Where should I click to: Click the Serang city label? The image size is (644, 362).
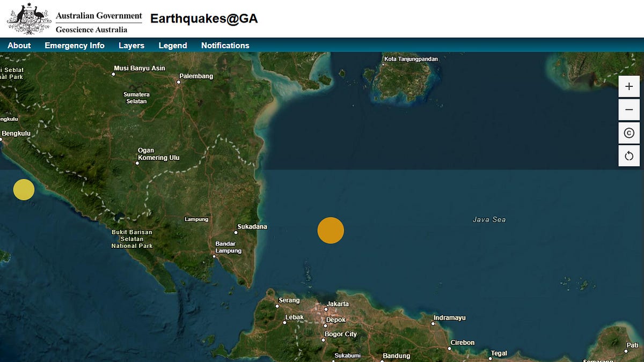289,300
